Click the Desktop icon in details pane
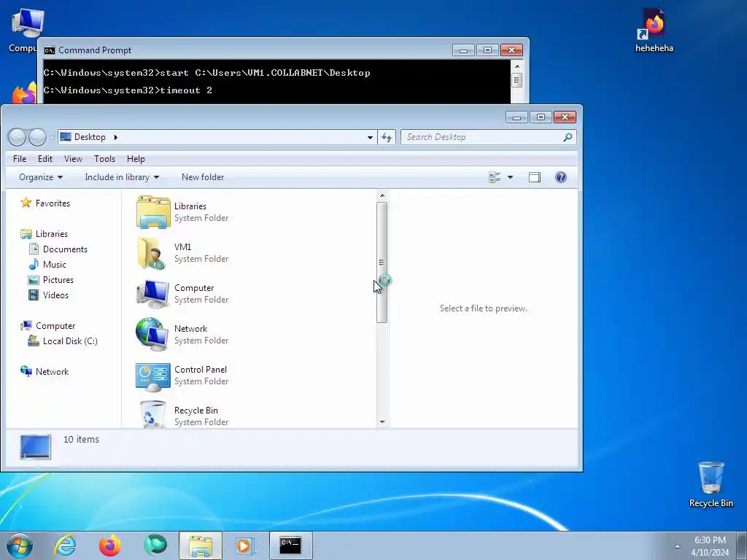Image resolution: width=747 pixels, height=560 pixels. (35, 448)
